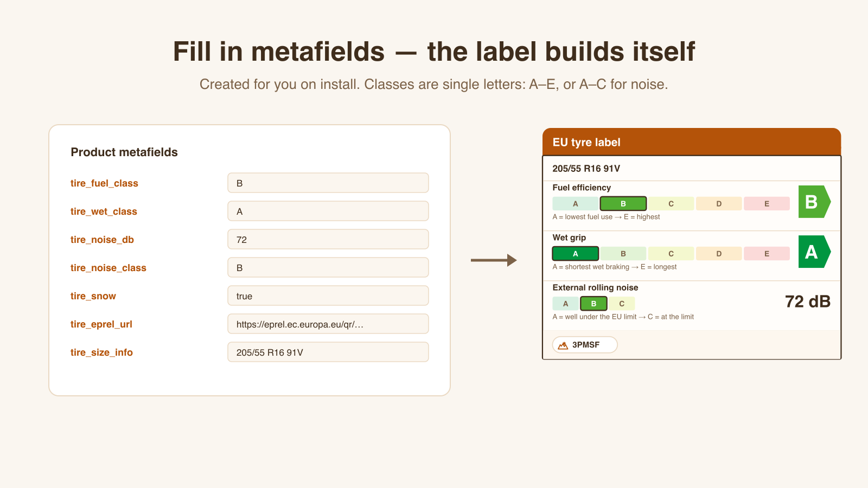Select the 3PMSF badge pill
Image resolution: width=868 pixels, height=488 pixels.
coord(585,345)
